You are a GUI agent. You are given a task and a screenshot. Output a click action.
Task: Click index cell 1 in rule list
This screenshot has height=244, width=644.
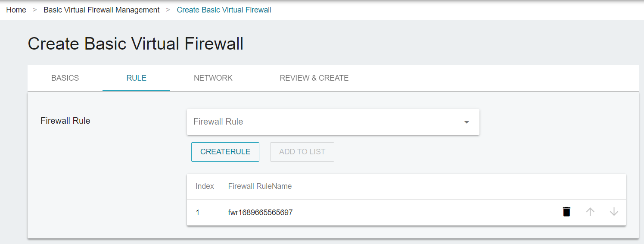coord(198,212)
